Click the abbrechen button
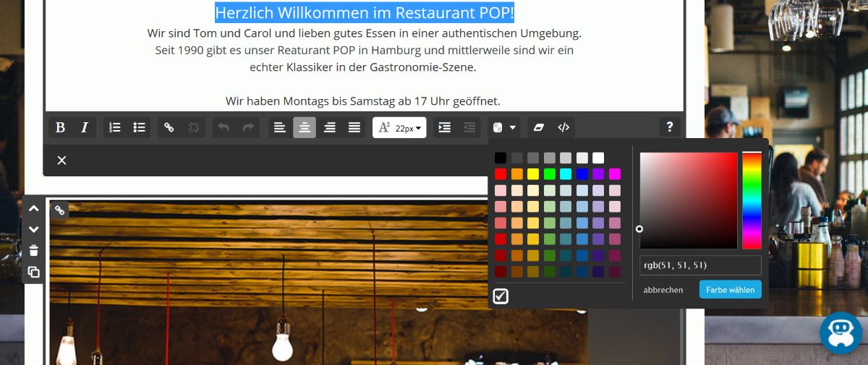 pos(663,290)
